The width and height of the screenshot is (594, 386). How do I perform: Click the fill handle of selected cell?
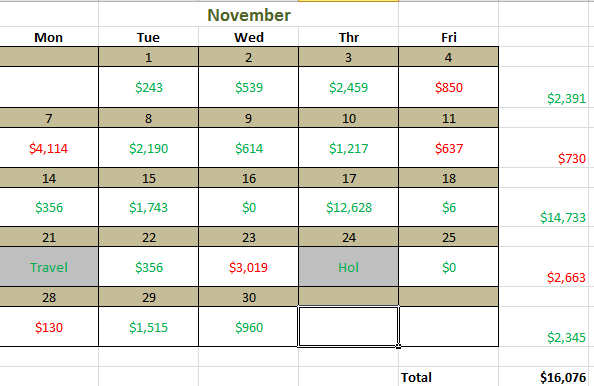(x=399, y=346)
